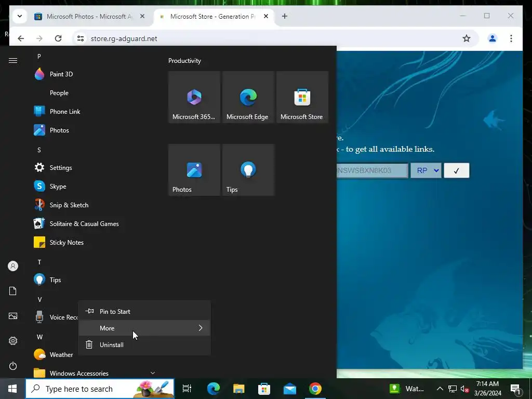Open Edge from the taskbar
Screen dimensions: 532x399
[214, 389]
